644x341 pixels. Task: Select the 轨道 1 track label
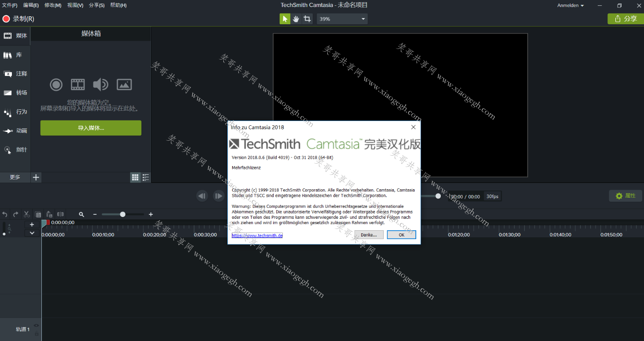tap(23, 329)
